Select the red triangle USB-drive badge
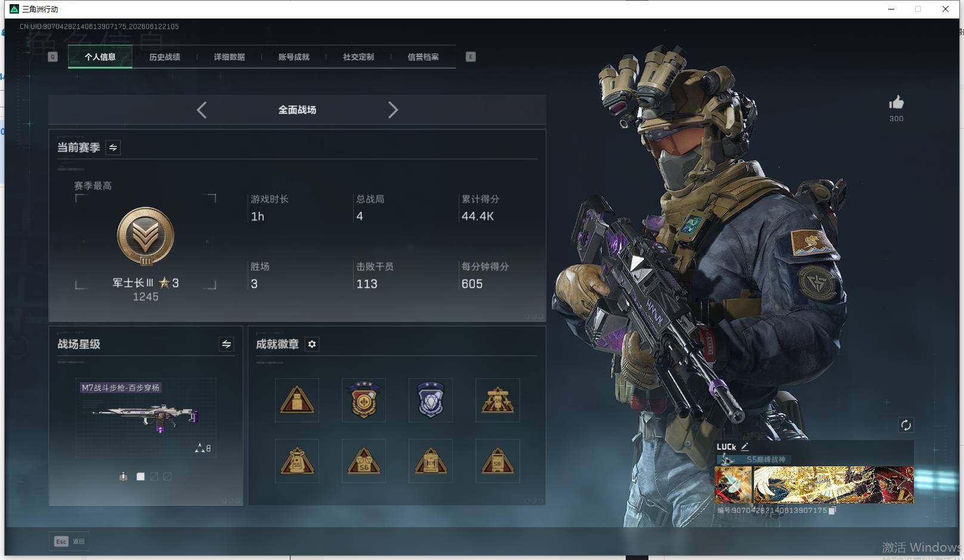Viewport: 964px width, 560px height. click(296, 400)
